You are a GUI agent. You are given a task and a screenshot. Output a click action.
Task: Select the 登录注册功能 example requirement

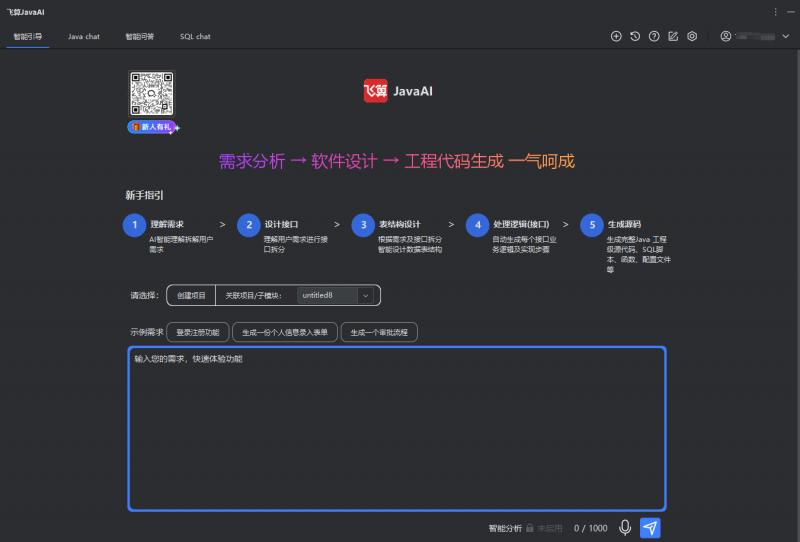click(x=197, y=331)
